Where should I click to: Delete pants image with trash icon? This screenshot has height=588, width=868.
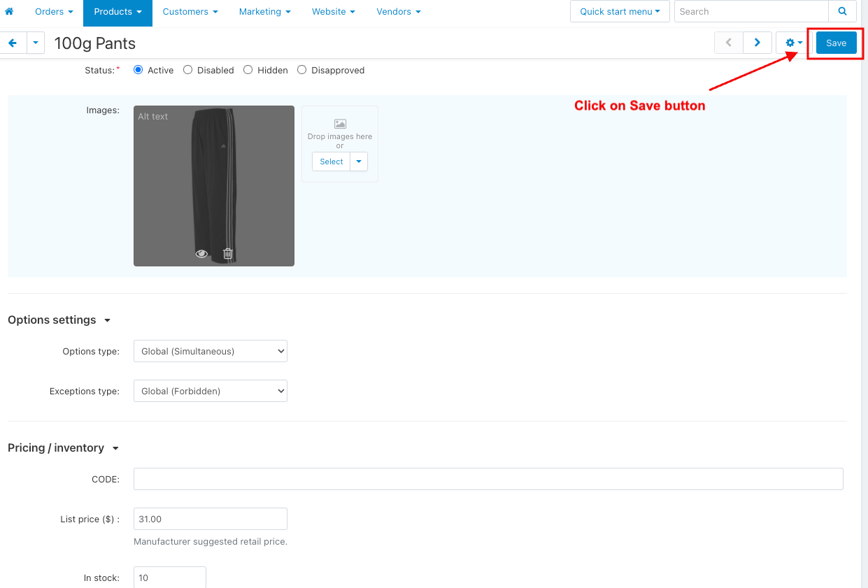227,254
